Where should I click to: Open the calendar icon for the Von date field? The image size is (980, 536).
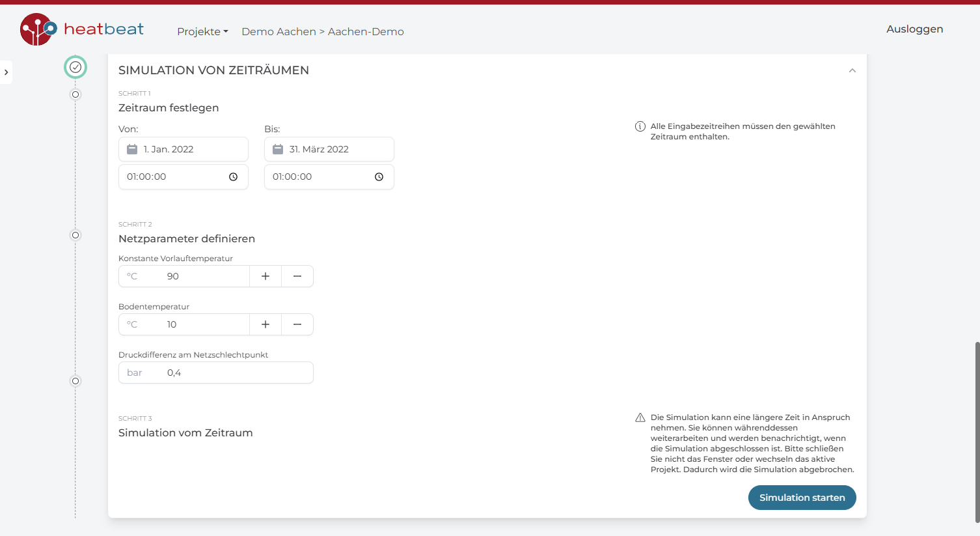131,149
